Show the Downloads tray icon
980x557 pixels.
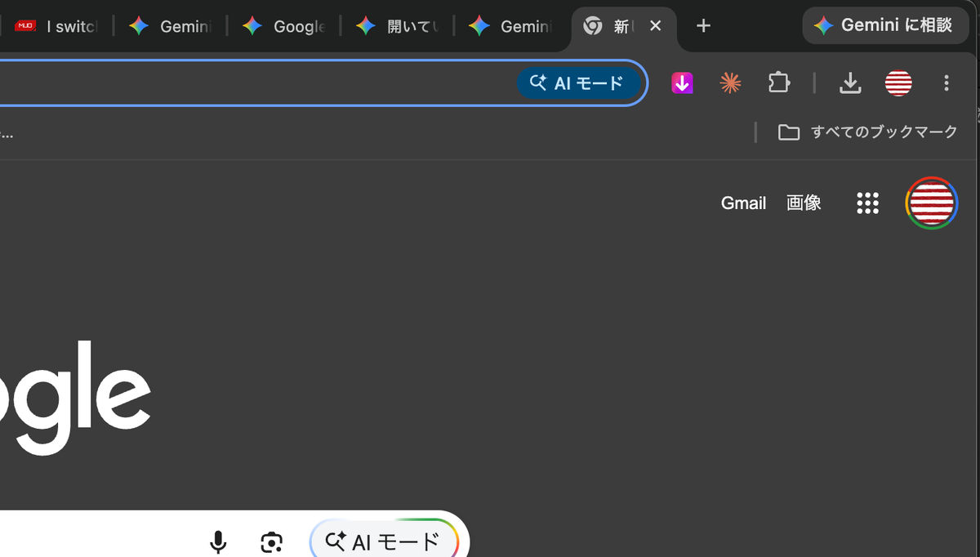pyautogui.click(x=850, y=82)
